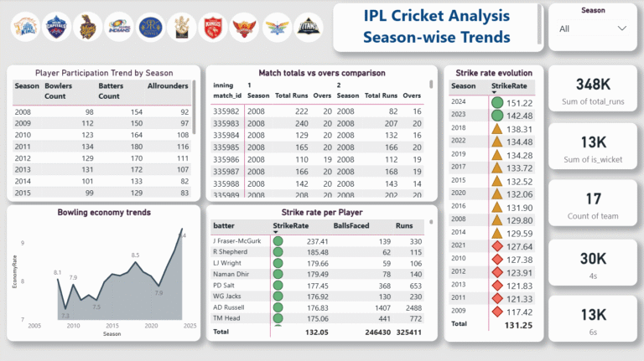Sort participation table by Bowlers Count header
This screenshot has height=361, width=644.
[58, 91]
